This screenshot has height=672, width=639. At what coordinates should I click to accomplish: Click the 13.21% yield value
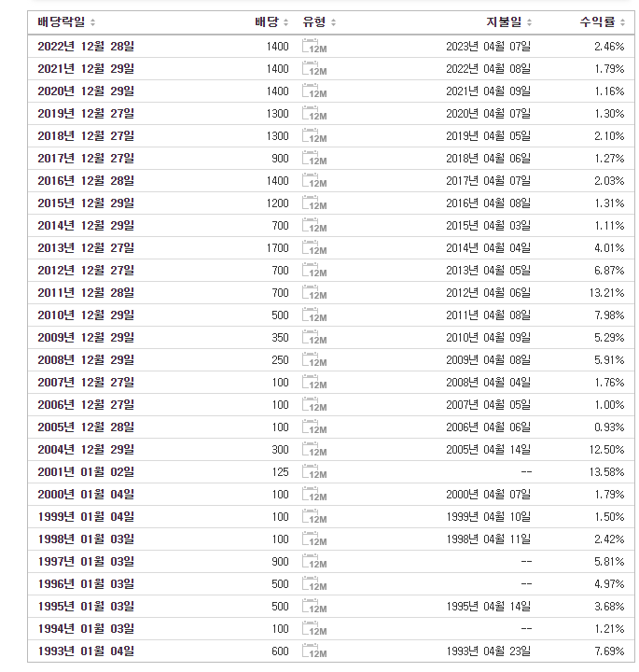[606, 293]
